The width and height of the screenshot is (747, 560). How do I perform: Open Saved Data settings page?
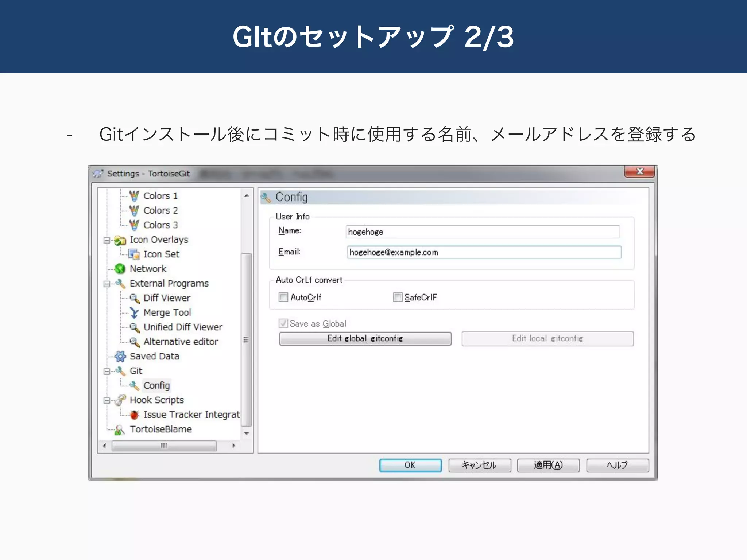coord(155,356)
